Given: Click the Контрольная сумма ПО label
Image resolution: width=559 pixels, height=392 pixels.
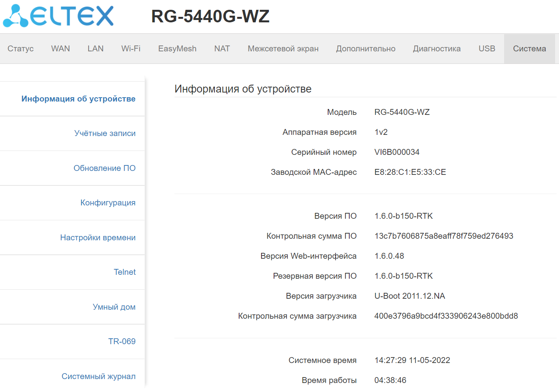Looking at the screenshot, I should [312, 236].
